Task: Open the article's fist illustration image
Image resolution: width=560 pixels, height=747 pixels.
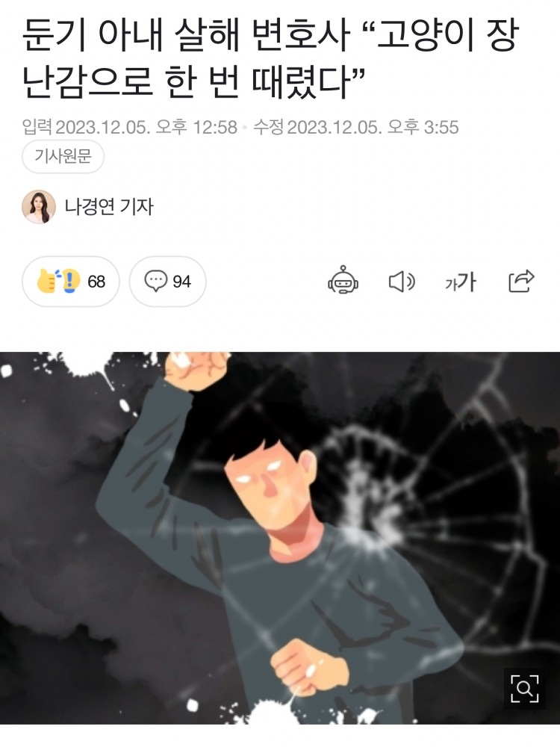Action: click(x=280, y=538)
